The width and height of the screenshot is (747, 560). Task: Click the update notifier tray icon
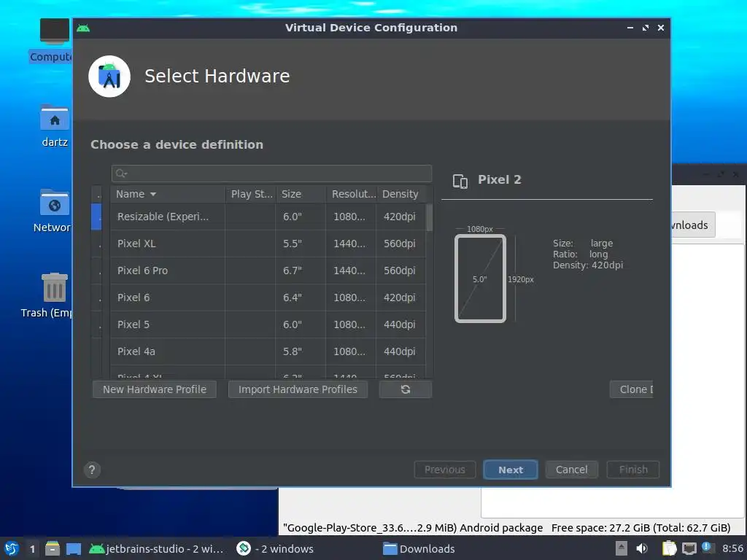pyautogui.click(x=707, y=548)
